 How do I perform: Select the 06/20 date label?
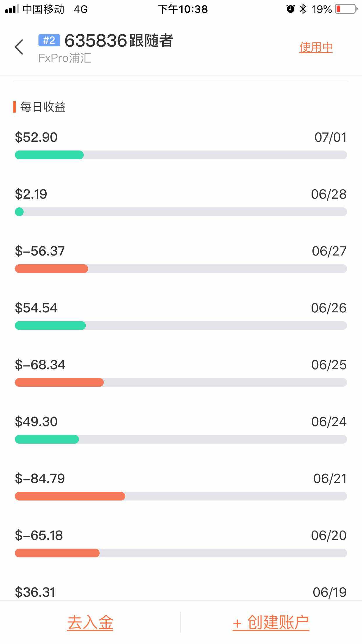[x=329, y=535]
